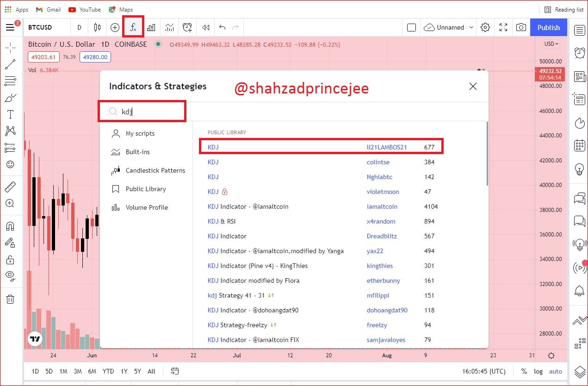The height and width of the screenshot is (386, 588).
Task: Select the trend line drawing tool
Action: [10, 64]
